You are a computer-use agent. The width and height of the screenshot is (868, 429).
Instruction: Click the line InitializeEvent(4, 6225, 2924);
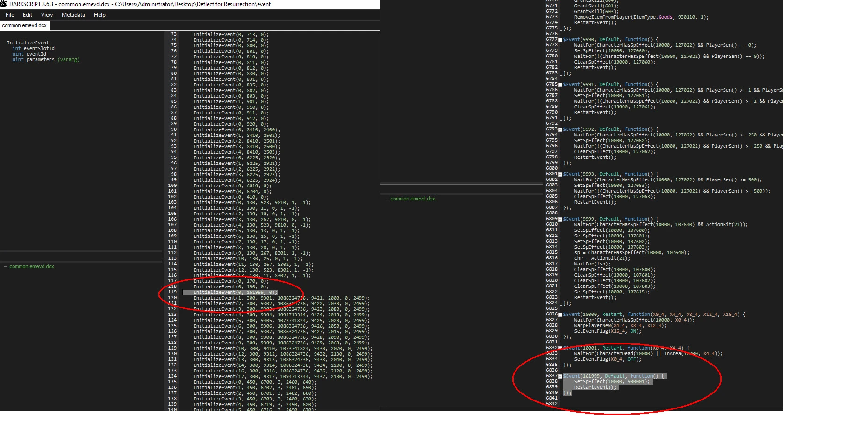tap(237, 180)
